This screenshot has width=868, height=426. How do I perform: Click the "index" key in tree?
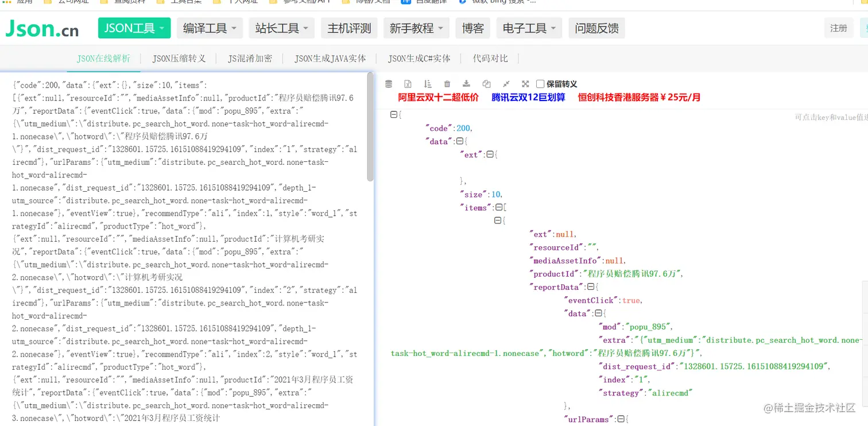(x=615, y=379)
